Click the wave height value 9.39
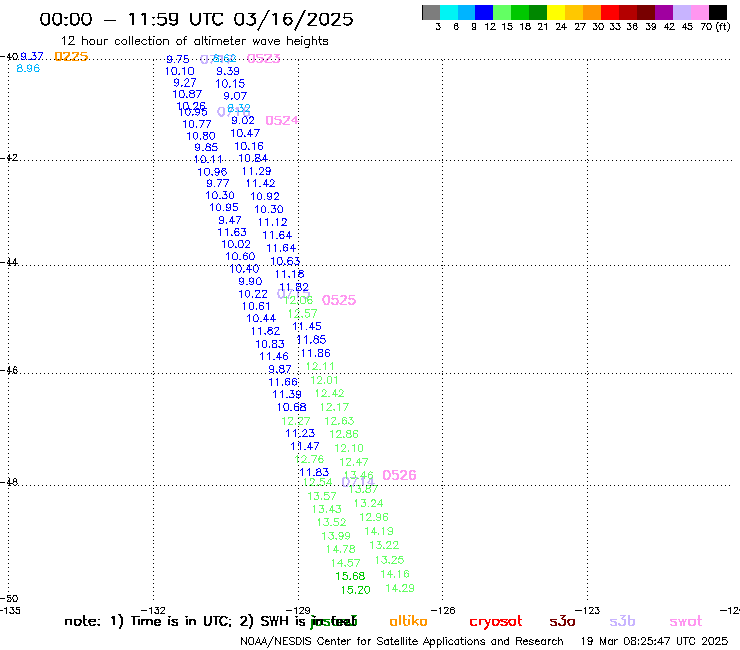This screenshot has width=740, height=650. click(x=228, y=71)
